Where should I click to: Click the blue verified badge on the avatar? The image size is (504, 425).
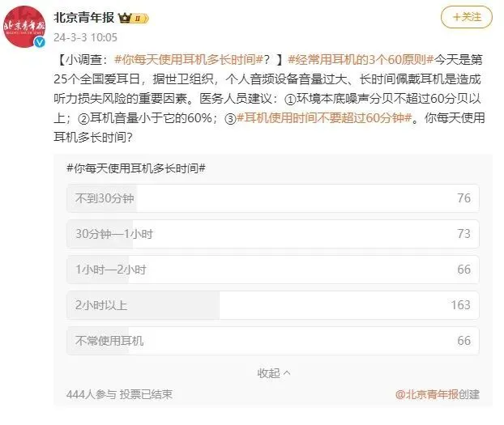[39, 40]
